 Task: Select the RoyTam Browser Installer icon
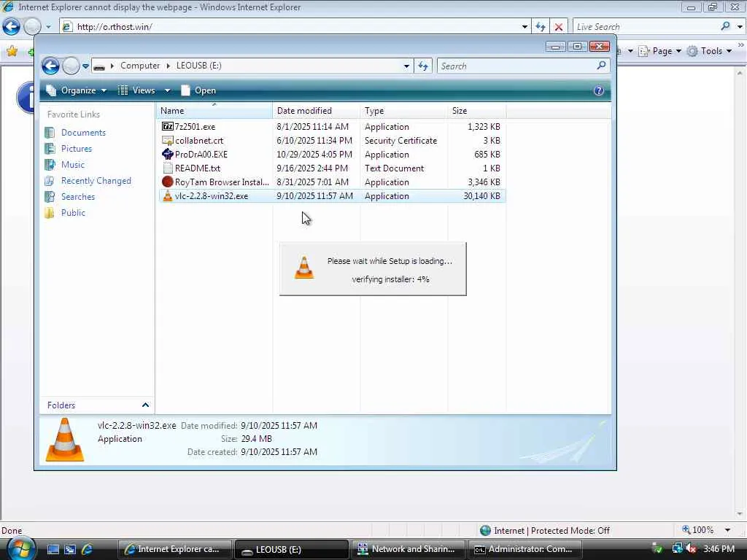167,182
